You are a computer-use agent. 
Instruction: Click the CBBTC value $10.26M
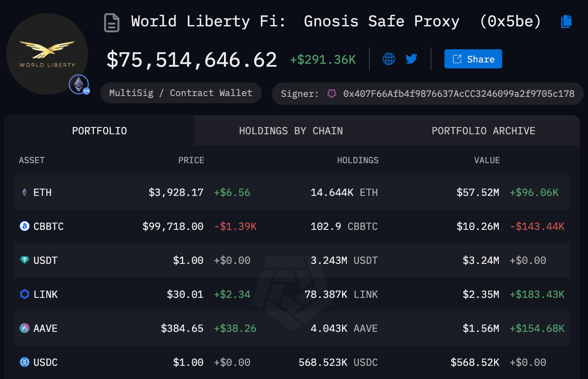click(x=478, y=226)
